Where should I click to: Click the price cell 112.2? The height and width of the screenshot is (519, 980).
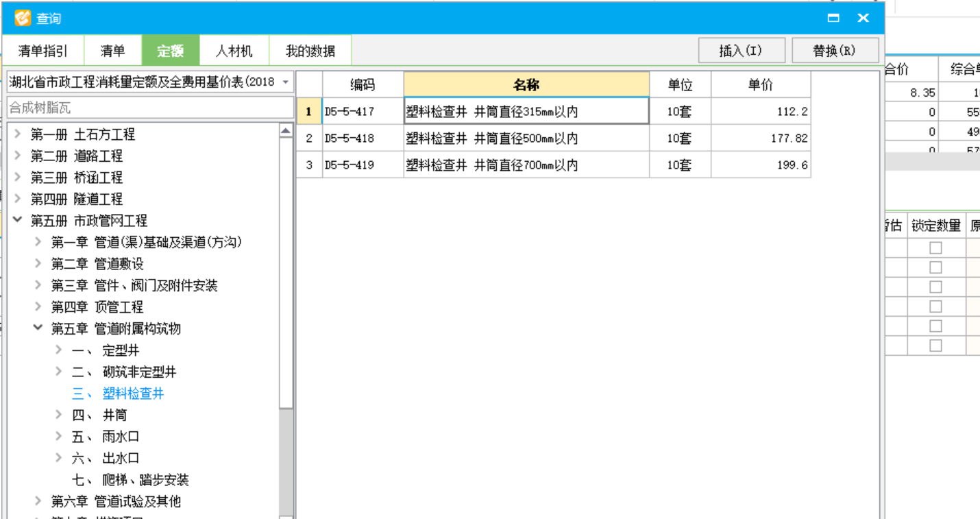(x=761, y=111)
